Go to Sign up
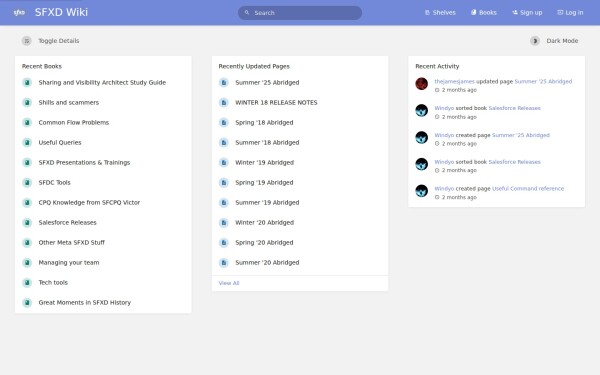Viewport: 600px width, 375px height. 527,13
